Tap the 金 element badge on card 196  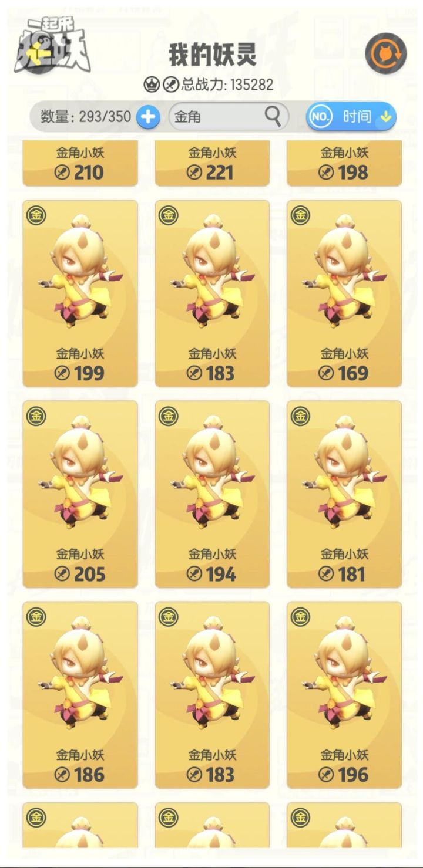[x=300, y=617]
